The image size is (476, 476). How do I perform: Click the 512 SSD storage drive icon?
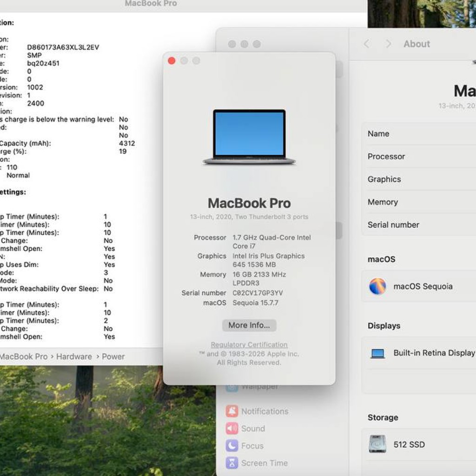point(377,444)
